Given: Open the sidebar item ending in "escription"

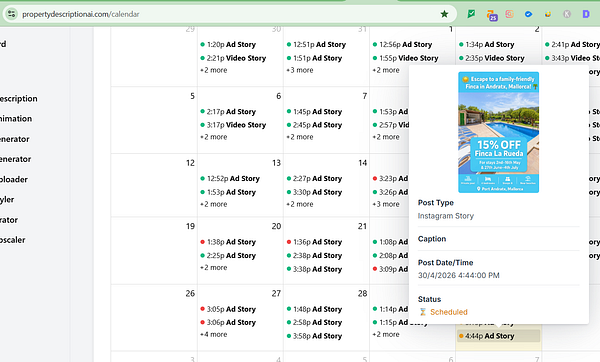Looking at the screenshot, I should [19, 99].
